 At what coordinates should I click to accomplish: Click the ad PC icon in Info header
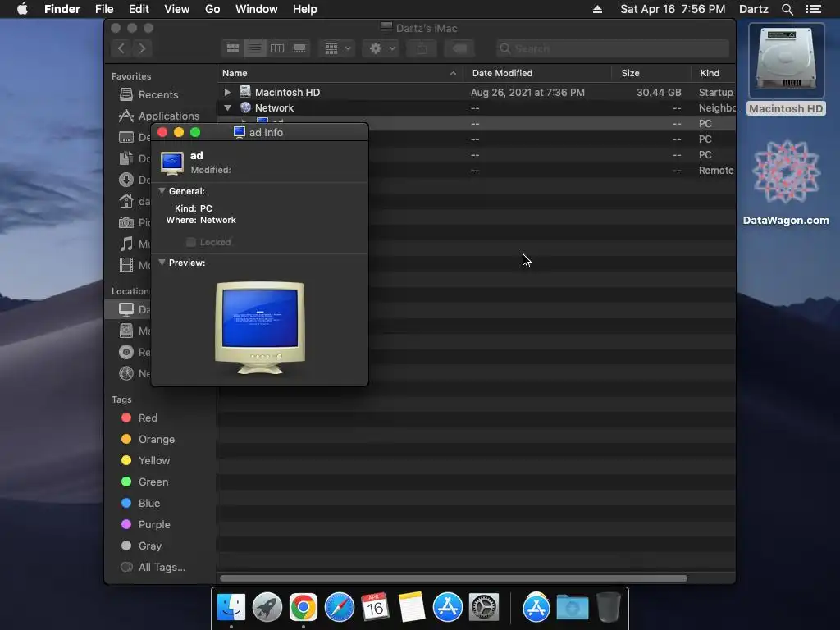[x=172, y=163]
